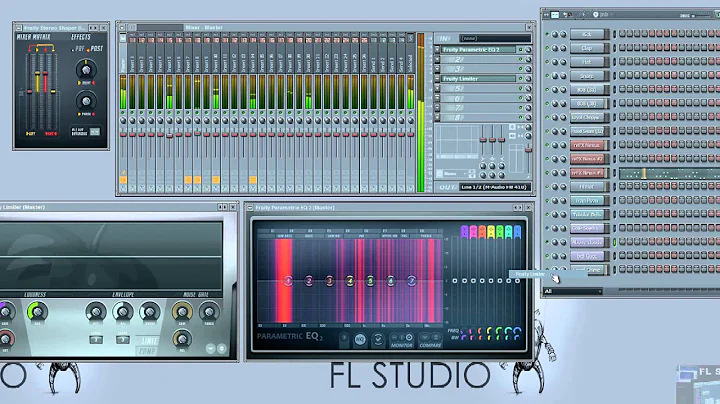Select the Post mode in Stereo Shaper
This screenshot has height=404, width=720.
(96, 49)
